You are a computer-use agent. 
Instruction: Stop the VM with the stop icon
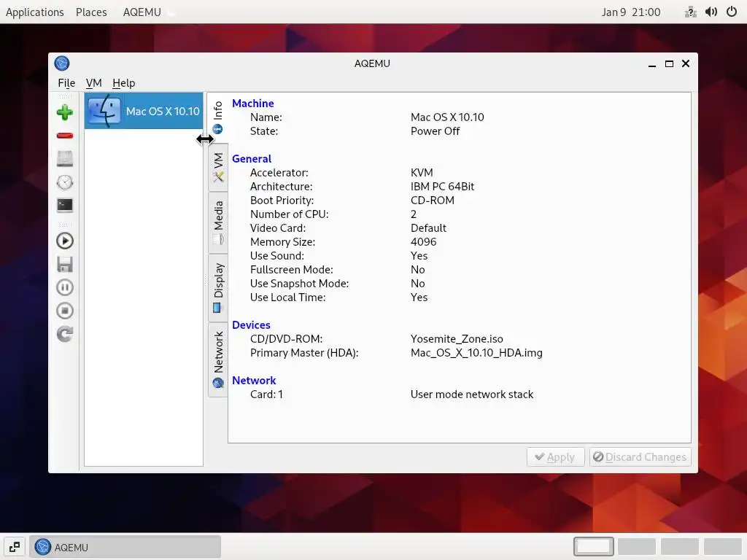coord(65,311)
